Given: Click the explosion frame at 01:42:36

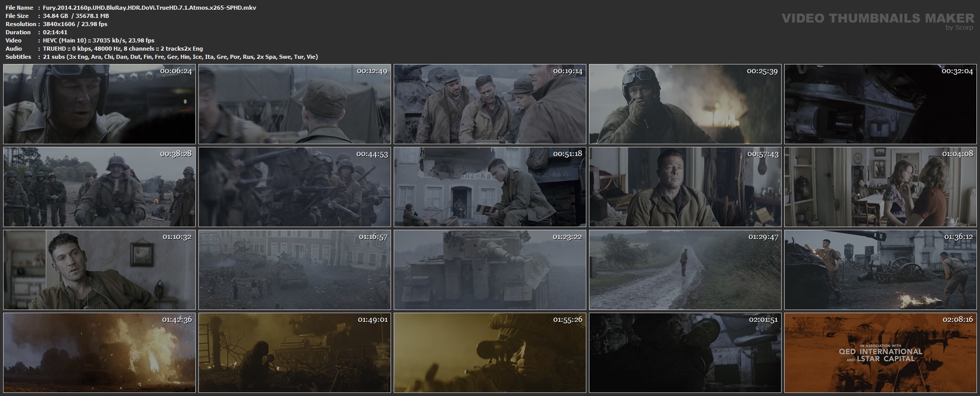Looking at the screenshot, I should click(99, 353).
